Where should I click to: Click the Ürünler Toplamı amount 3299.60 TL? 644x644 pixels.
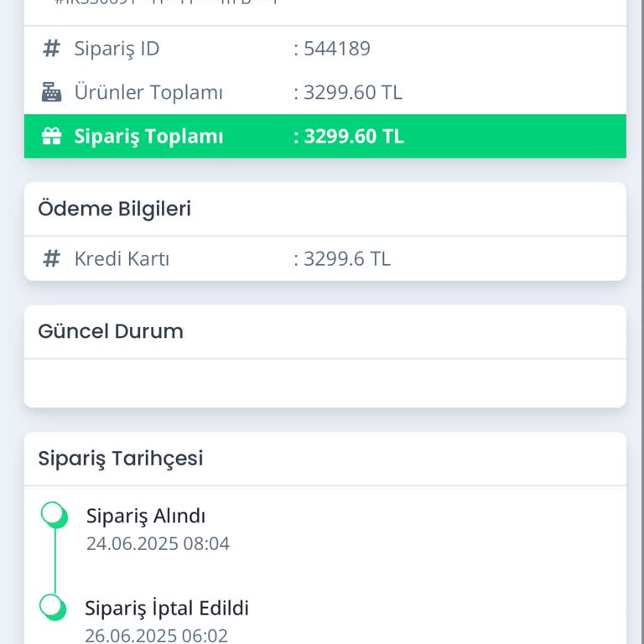pyautogui.click(x=352, y=92)
